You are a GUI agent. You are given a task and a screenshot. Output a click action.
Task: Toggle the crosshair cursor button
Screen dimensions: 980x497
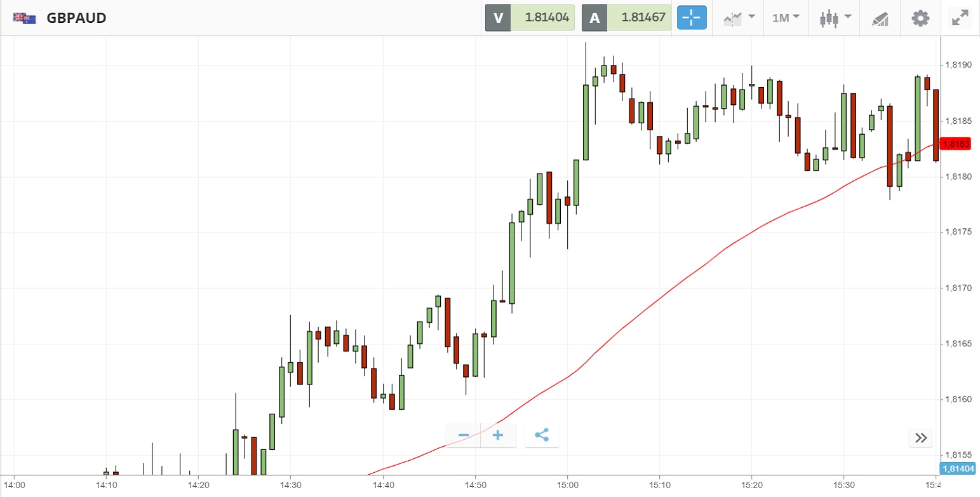pyautogui.click(x=692, y=18)
